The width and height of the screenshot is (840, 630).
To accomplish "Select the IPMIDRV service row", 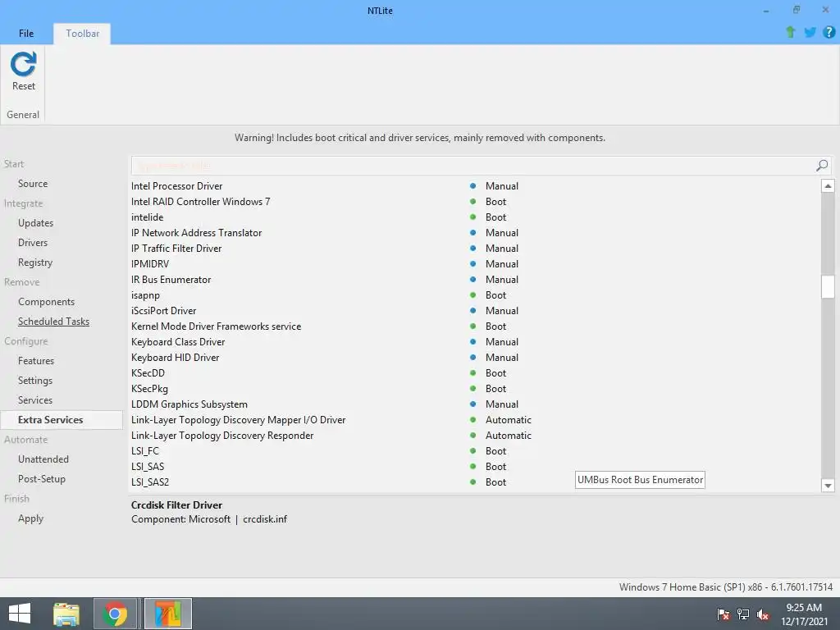I will (475, 263).
